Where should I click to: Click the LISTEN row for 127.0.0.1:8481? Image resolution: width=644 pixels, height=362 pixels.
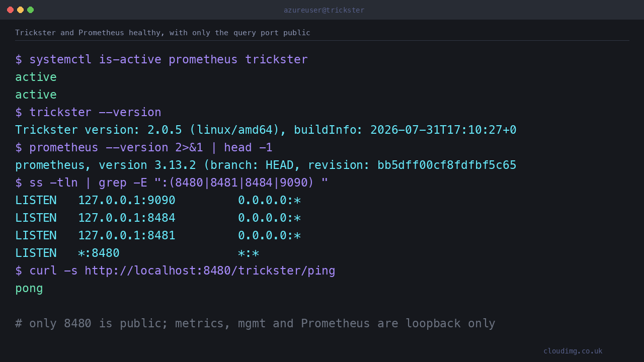click(x=158, y=235)
